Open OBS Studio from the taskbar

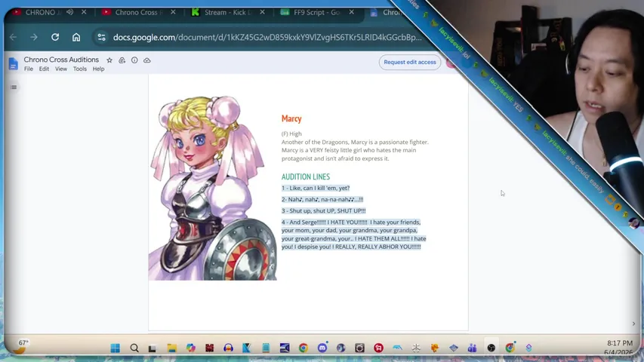[491, 348]
